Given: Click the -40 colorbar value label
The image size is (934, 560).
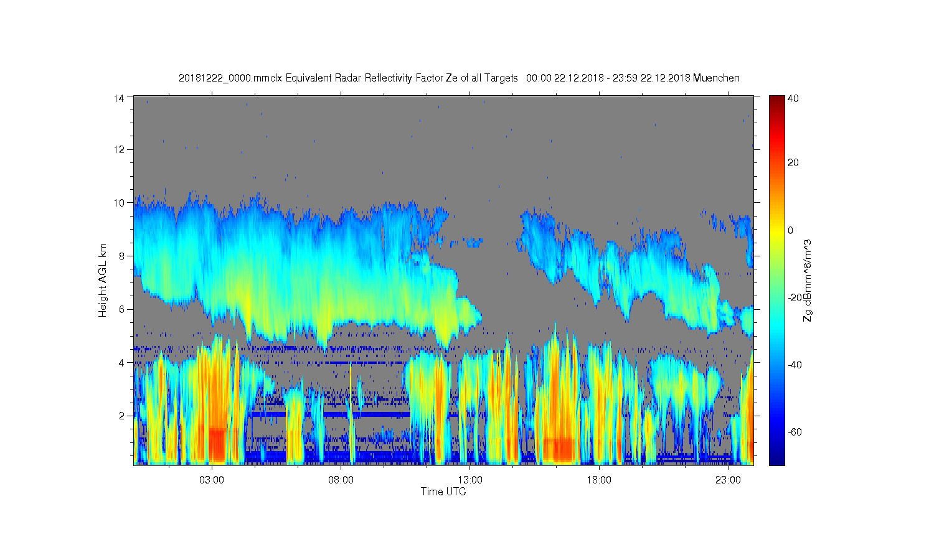Looking at the screenshot, I should click(x=795, y=365).
